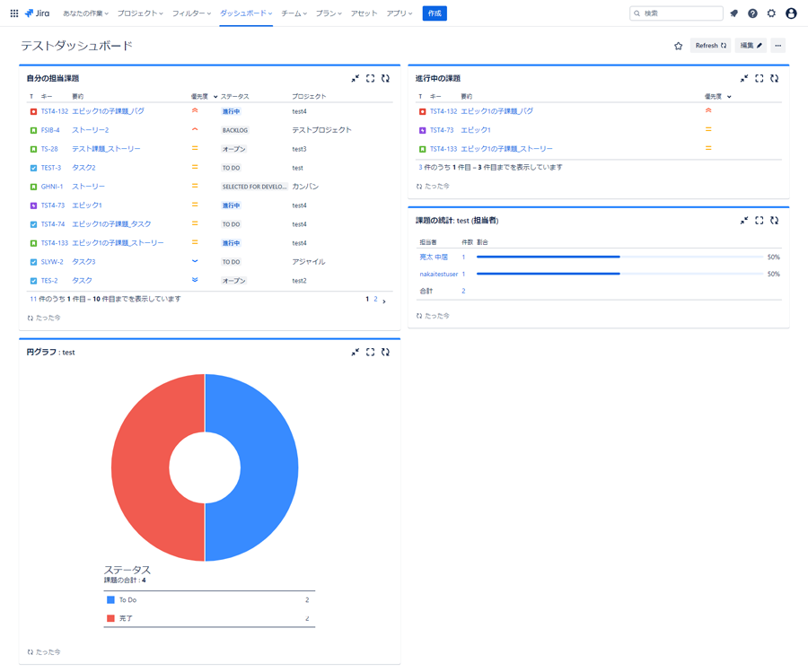Star the テストダッシュボード dashboard

coord(678,46)
